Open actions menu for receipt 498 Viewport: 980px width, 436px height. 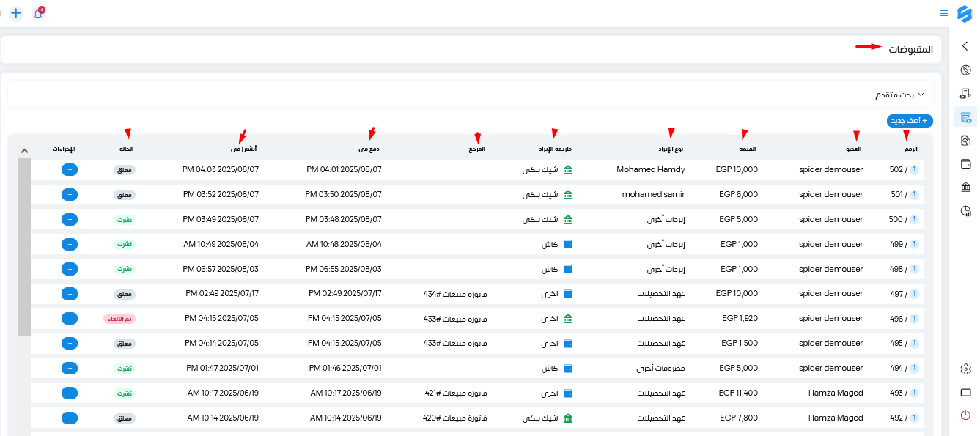coord(70,269)
